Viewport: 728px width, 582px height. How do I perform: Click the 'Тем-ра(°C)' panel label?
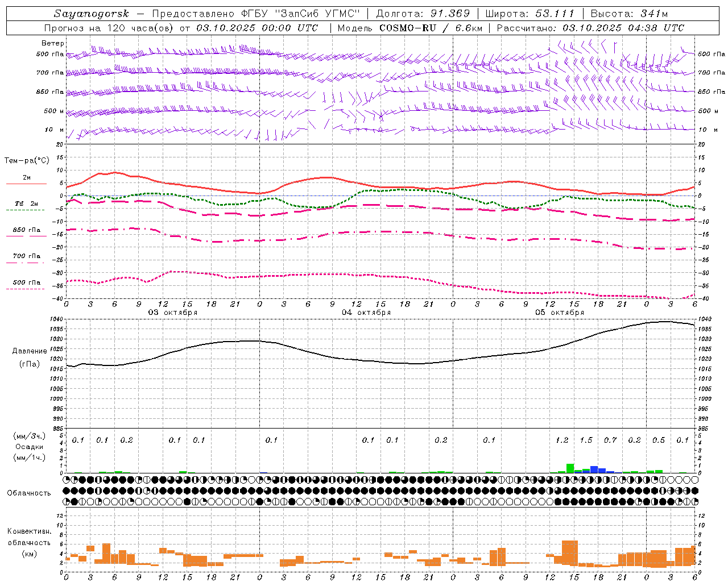pyautogui.click(x=27, y=161)
